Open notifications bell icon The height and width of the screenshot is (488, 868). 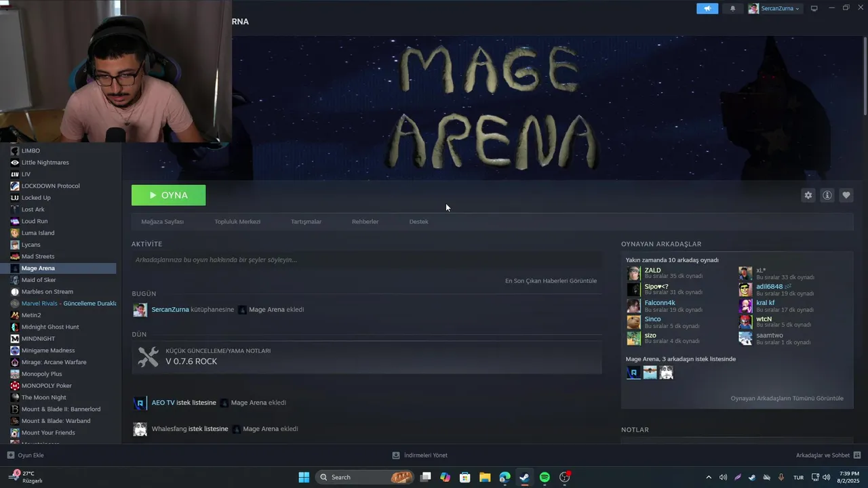(732, 8)
